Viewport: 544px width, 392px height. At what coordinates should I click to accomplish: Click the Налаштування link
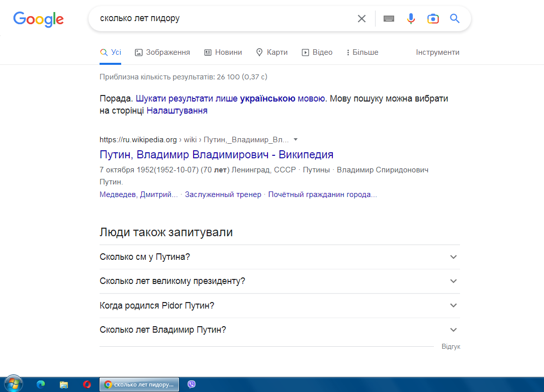(x=177, y=111)
